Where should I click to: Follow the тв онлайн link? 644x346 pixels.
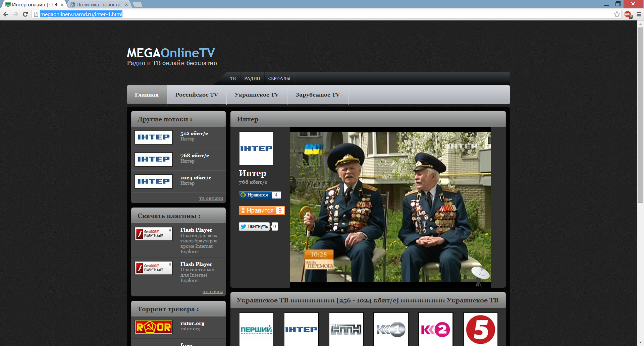point(211,198)
